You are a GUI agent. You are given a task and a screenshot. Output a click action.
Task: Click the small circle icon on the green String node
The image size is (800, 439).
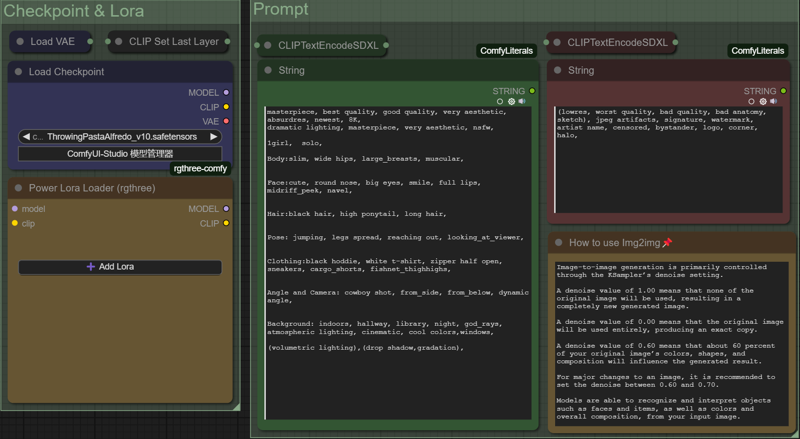click(500, 102)
